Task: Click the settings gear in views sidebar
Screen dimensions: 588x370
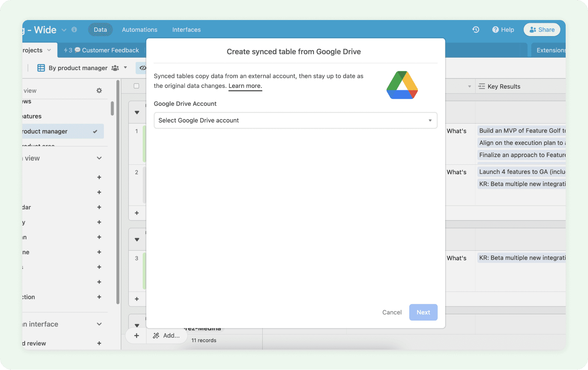Action: 99,91
